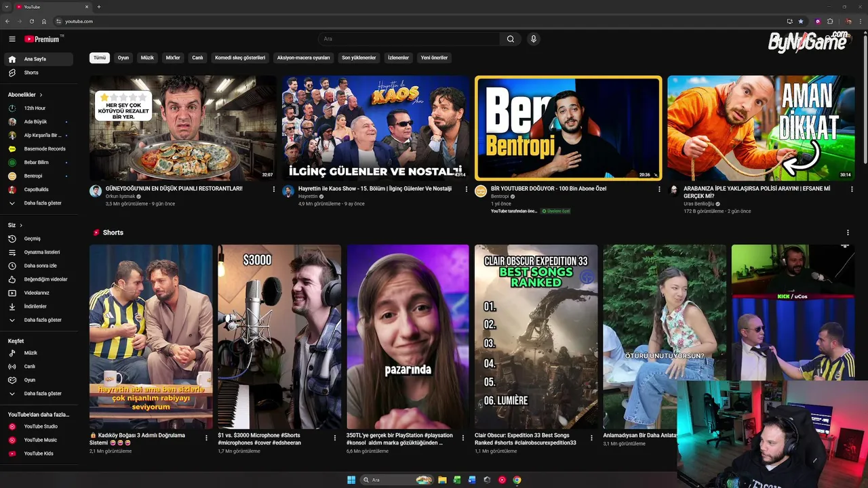Select Komedi skeç gösterileri chip

coord(240,58)
